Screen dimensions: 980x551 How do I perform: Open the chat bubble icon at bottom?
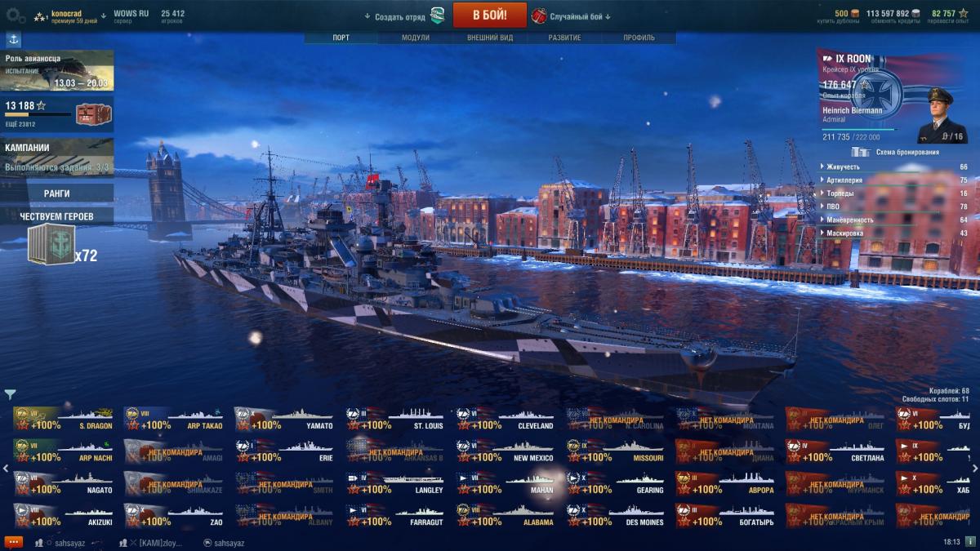coord(13,542)
